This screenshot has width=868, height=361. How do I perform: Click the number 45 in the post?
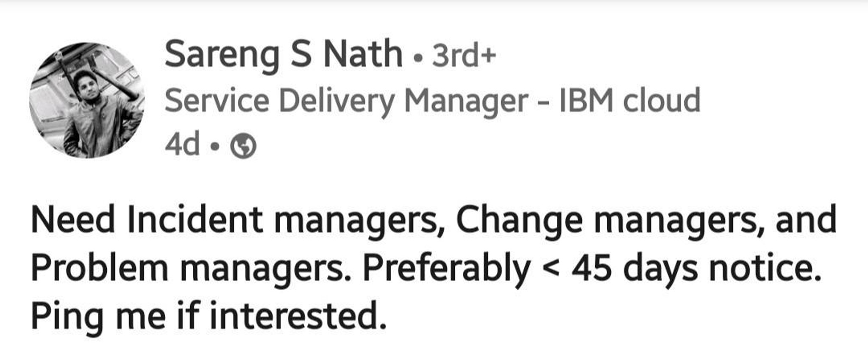[592, 269]
